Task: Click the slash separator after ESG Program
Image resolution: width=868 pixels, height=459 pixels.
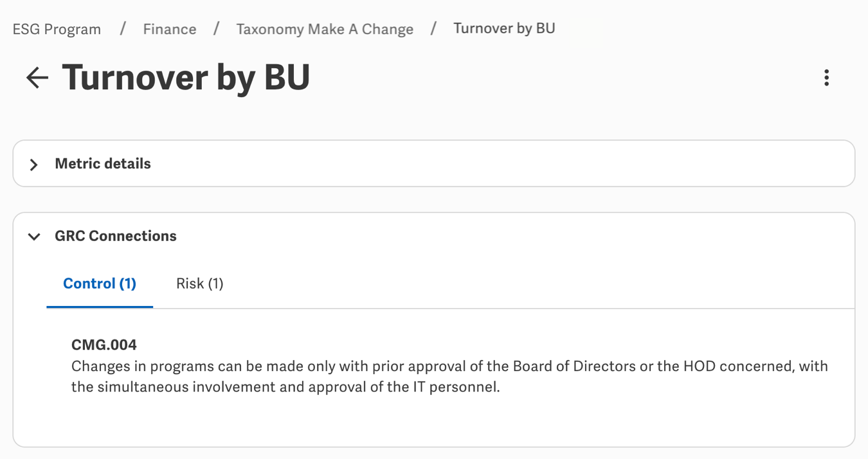Action: [x=122, y=29]
